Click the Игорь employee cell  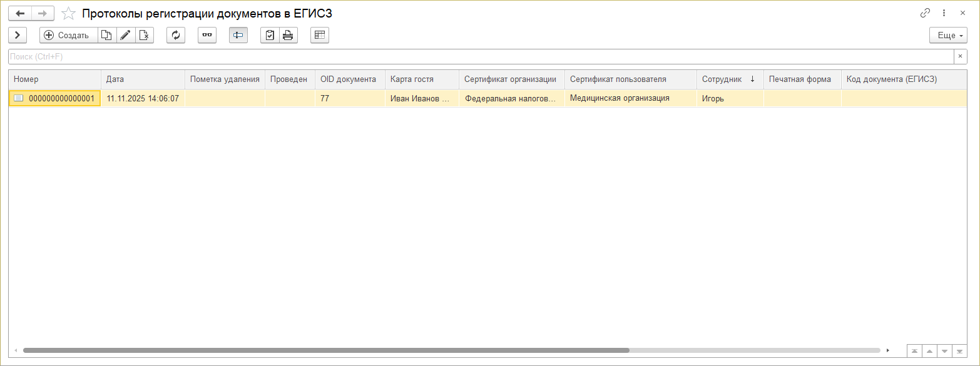730,98
